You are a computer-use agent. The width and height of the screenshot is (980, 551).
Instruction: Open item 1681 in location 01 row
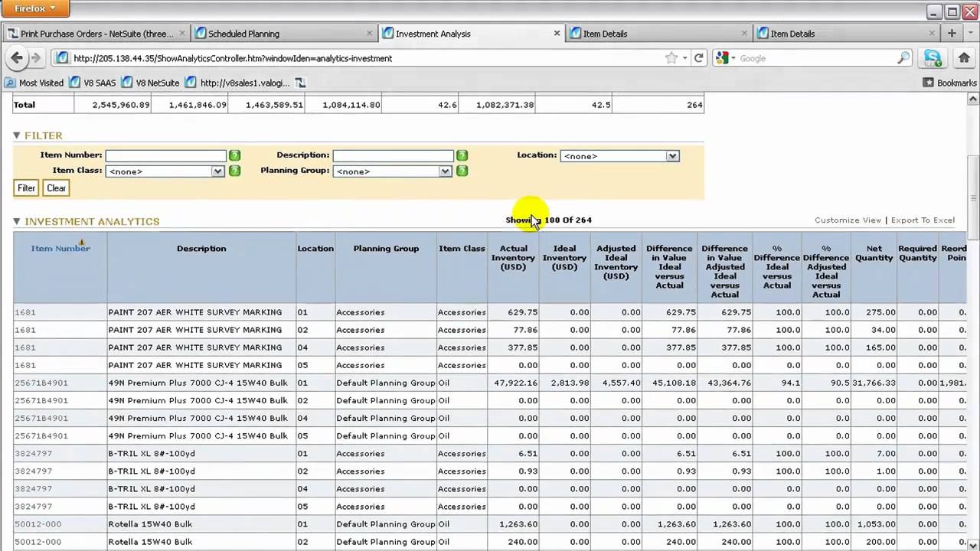(25, 312)
